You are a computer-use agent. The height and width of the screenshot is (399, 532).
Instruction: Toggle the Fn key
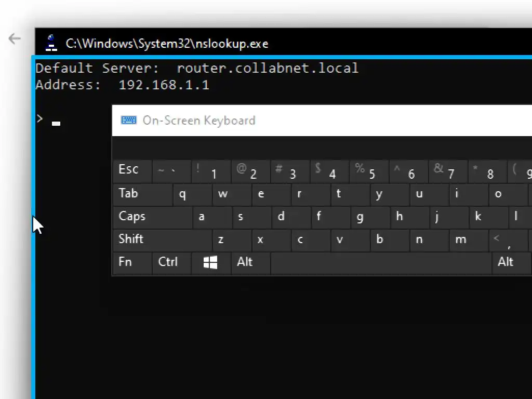132,262
